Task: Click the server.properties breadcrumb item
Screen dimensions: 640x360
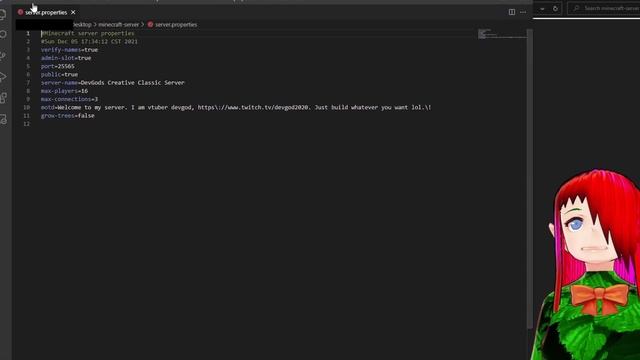Action: click(176, 24)
